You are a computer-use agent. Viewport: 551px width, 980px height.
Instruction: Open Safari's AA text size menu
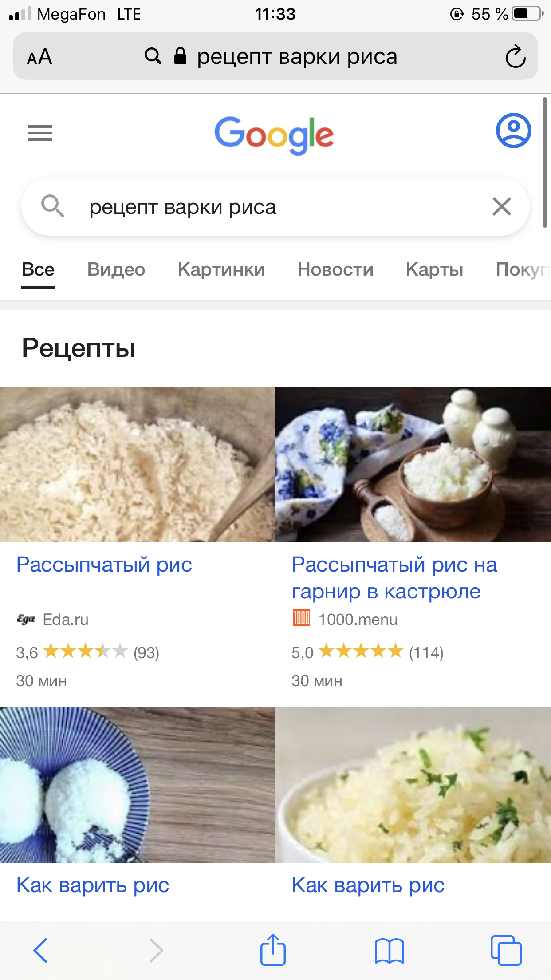pyautogui.click(x=39, y=57)
